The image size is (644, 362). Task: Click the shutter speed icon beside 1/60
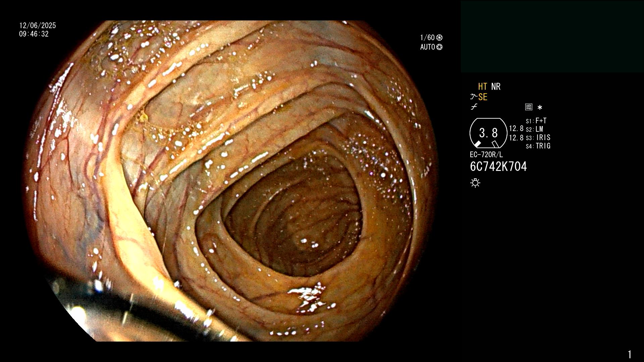pos(439,38)
